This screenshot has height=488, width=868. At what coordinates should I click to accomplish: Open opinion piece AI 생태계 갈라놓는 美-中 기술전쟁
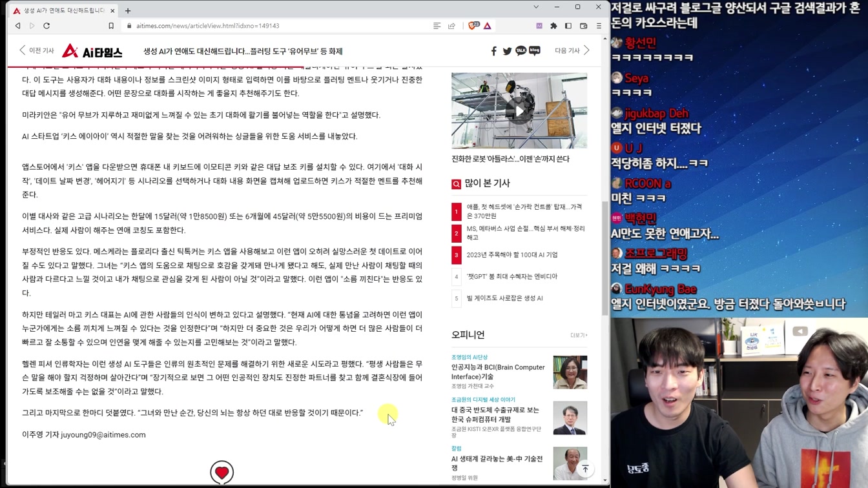click(x=497, y=463)
